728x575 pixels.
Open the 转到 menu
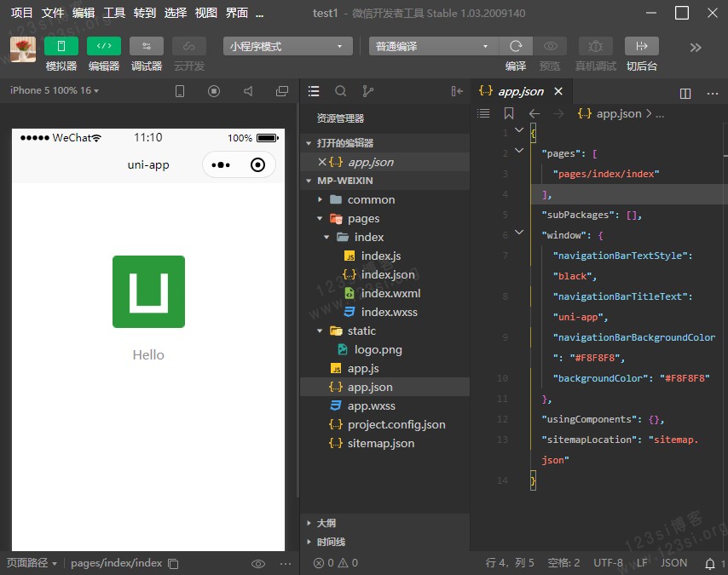145,13
